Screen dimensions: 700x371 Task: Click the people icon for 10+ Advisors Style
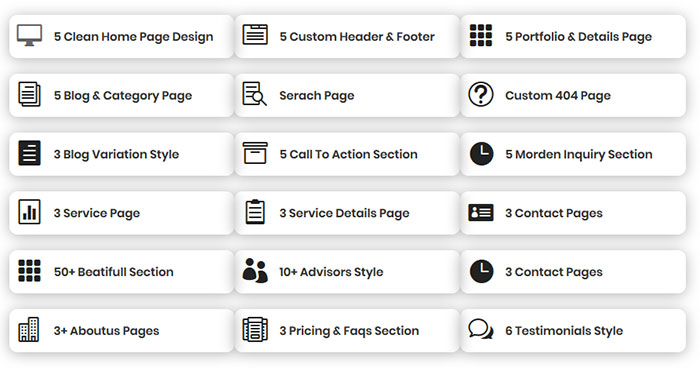coord(255,271)
